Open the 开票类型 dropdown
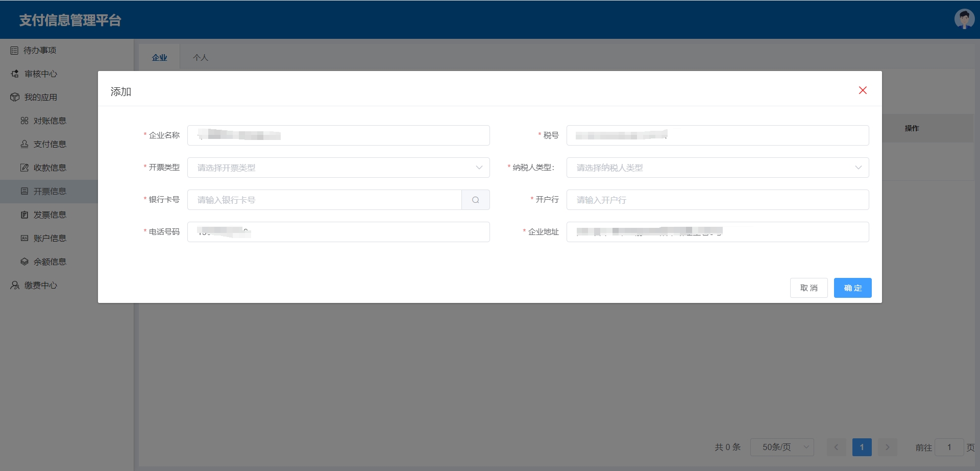This screenshot has width=980, height=471. coord(338,168)
